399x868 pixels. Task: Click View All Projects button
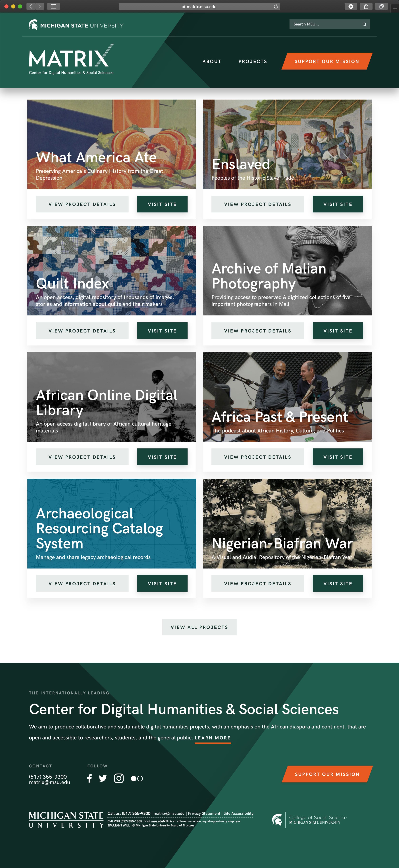point(199,627)
